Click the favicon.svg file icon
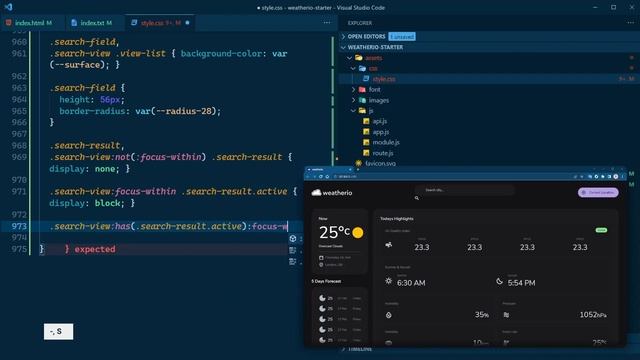640x360 pixels. click(359, 163)
